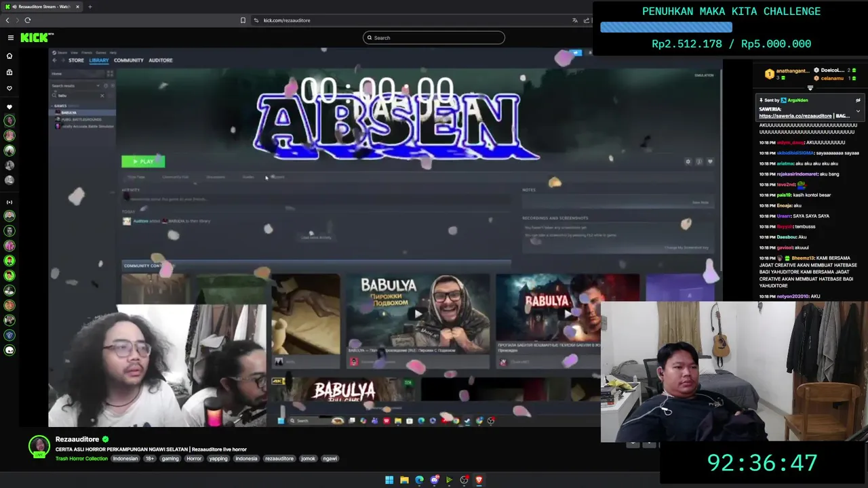Viewport: 868px width, 488px height.
Task: Click the Steam back arrow in stream
Action: 55,60
